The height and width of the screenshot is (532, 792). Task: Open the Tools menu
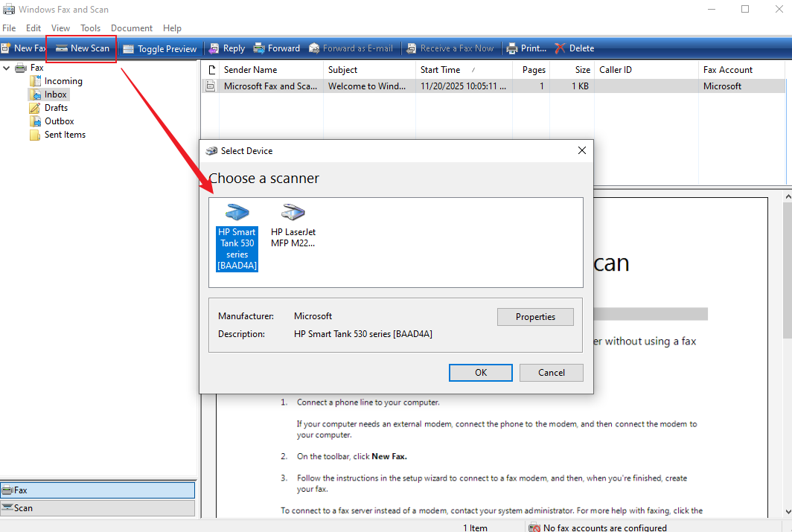coord(90,28)
